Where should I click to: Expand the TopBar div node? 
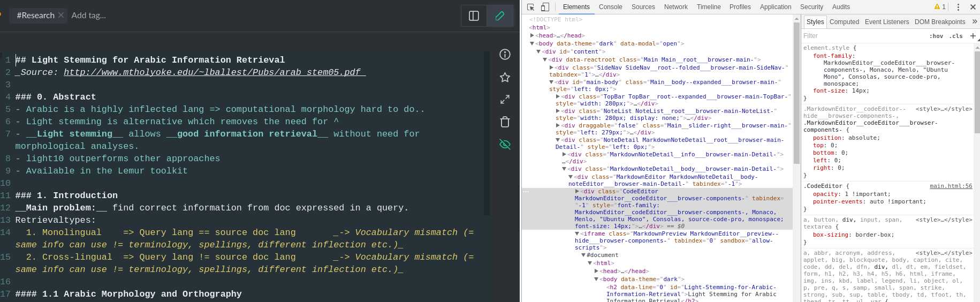pyautogui.click(x=558, y=96)
